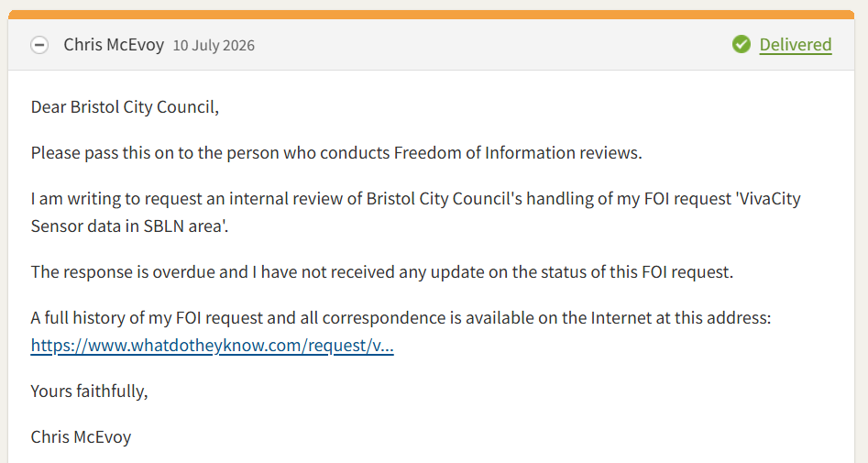The width and height of the screenshot is (868, 463).
Task: Click the 'Dear Bristol City Council' greeting
Action: [125, 107]
